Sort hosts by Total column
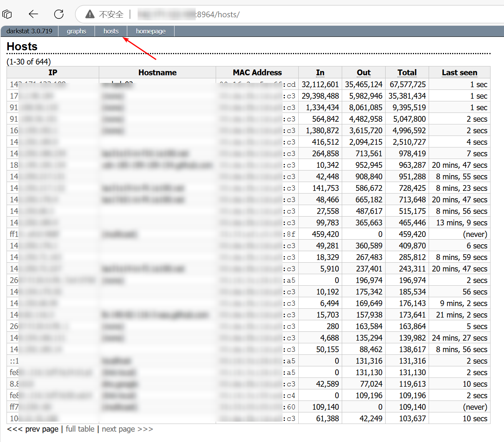504x442 pixels. point(407,73)
